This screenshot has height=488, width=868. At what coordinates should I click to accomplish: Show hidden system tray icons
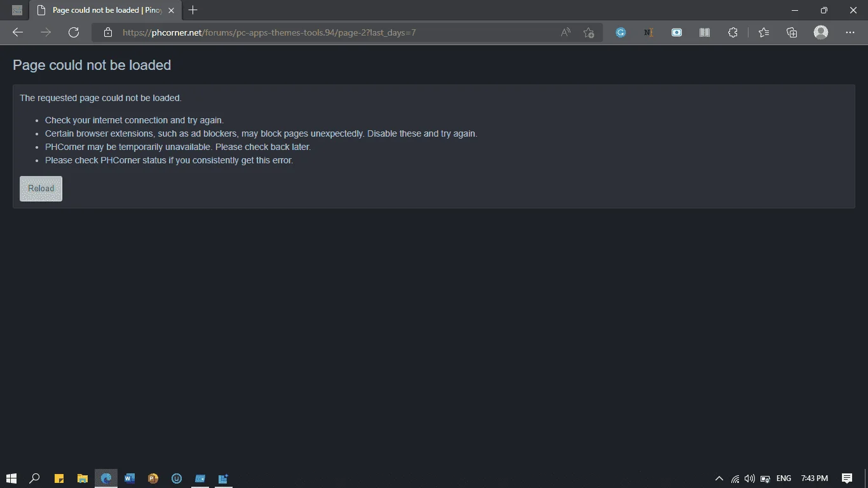(x=719, y=478)
